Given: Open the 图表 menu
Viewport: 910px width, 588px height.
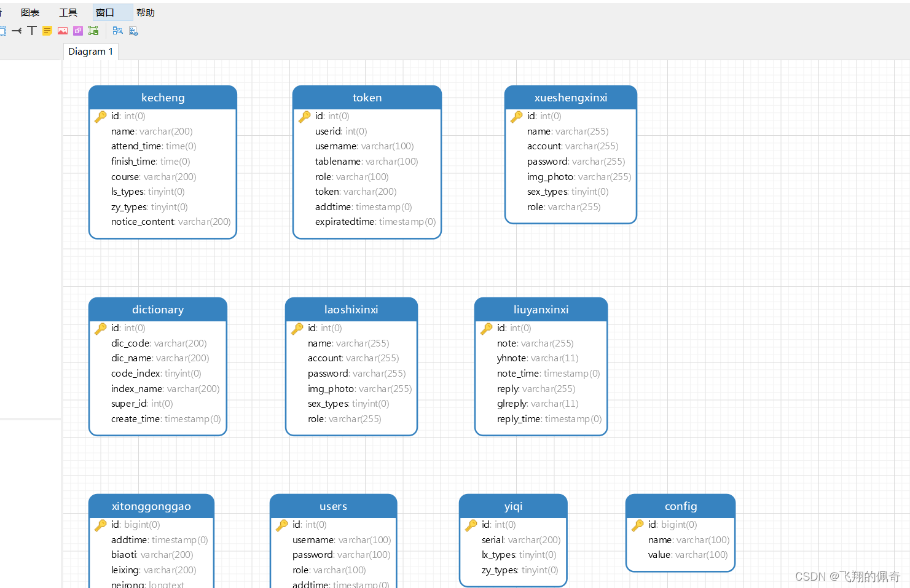Looking at the screenshot, I should 30,12.
